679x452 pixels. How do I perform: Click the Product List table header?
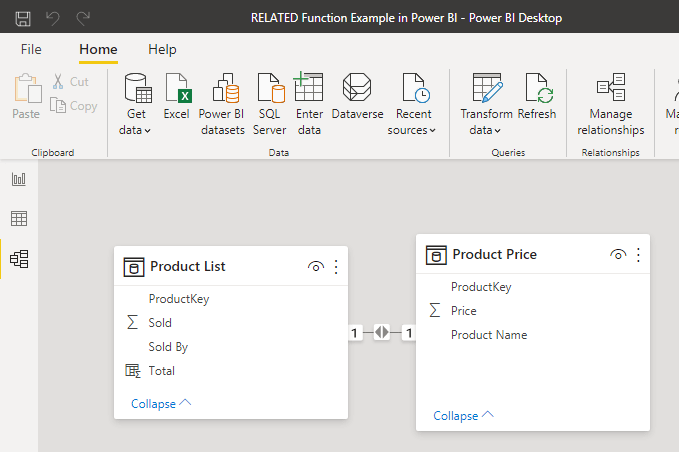(231, 266)
